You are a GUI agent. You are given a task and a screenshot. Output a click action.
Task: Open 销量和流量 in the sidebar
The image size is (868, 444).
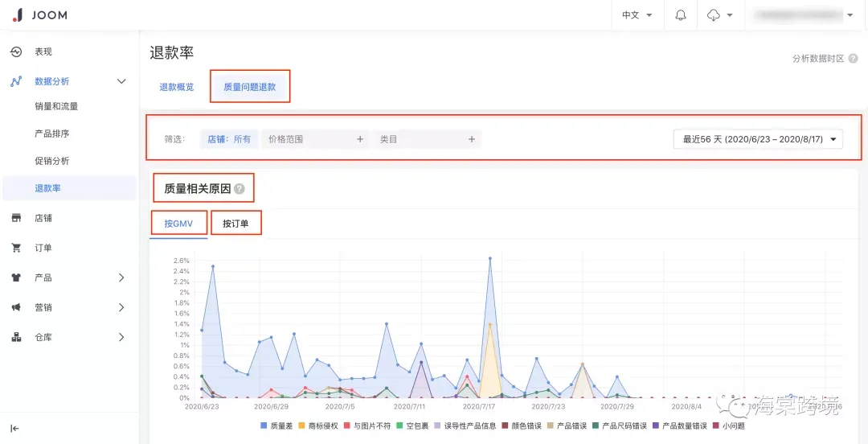pyautogui.click(x=56, y=106)
